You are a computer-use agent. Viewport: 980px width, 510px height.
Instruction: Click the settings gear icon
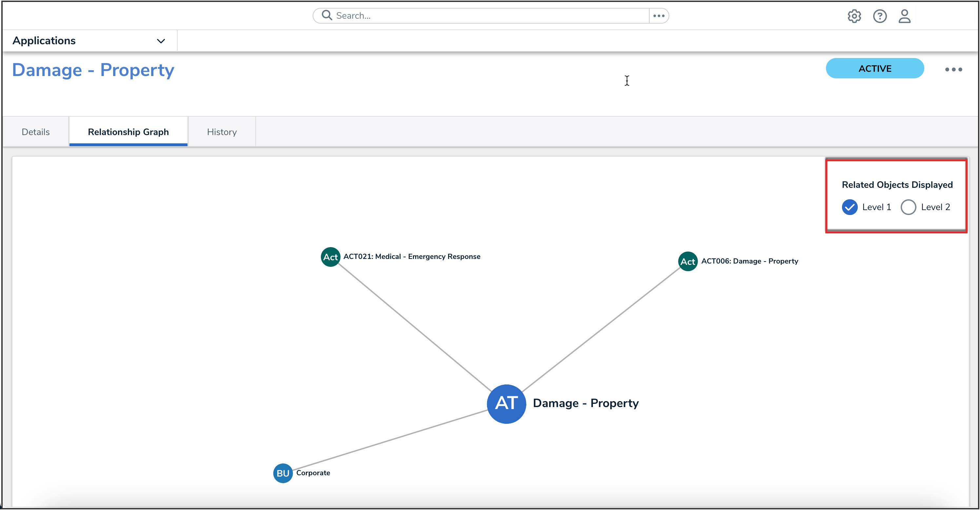[x=854, y=16]
